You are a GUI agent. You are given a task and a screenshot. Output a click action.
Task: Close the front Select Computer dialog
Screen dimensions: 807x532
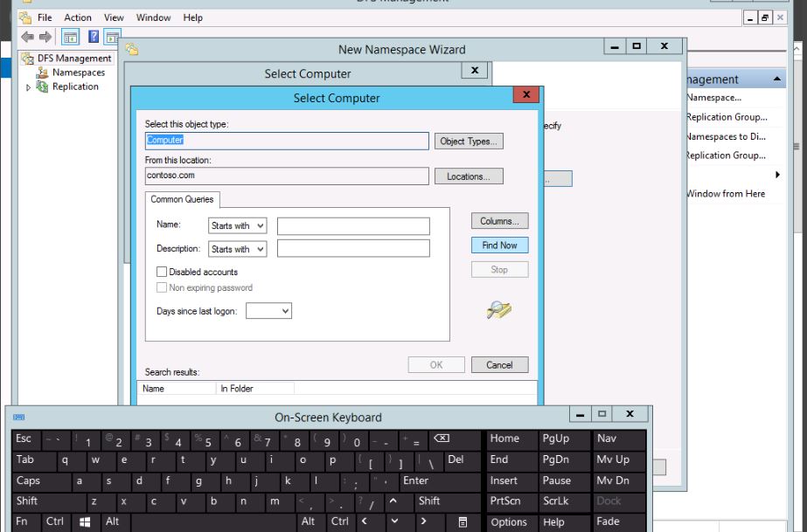(x=526, y=94)
